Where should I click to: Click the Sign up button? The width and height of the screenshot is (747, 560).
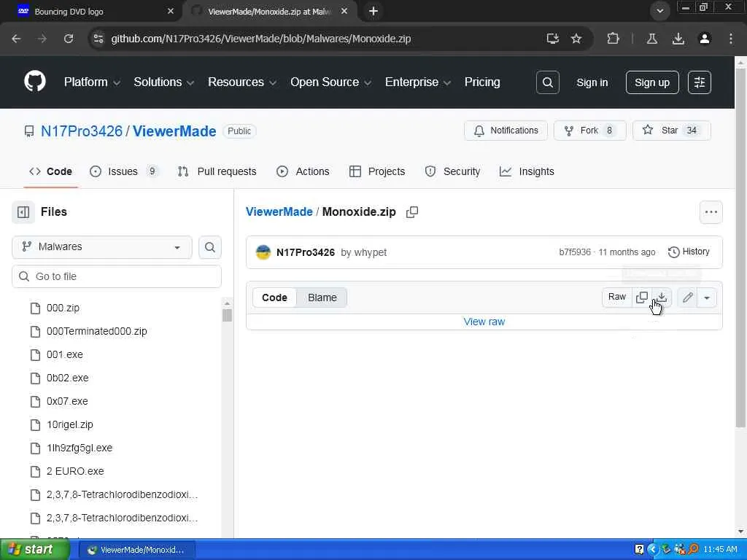pyautogui.click(x=652, y=82)
